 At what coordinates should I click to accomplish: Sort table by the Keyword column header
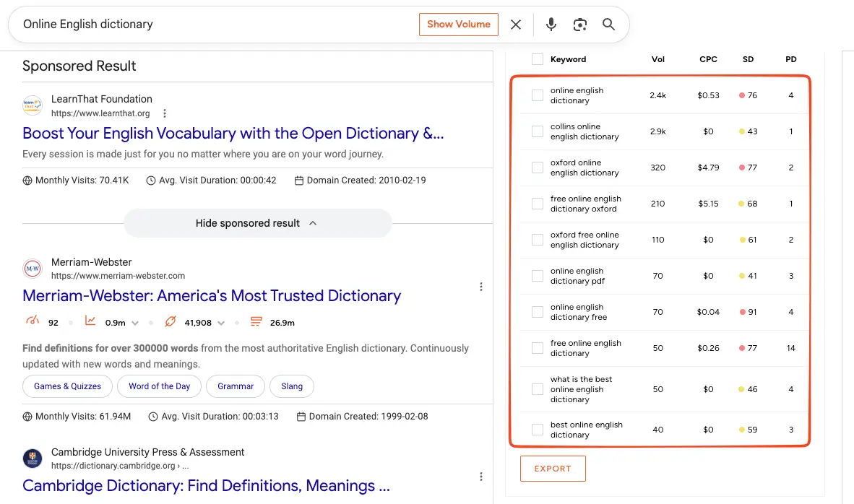click(568, 59)
